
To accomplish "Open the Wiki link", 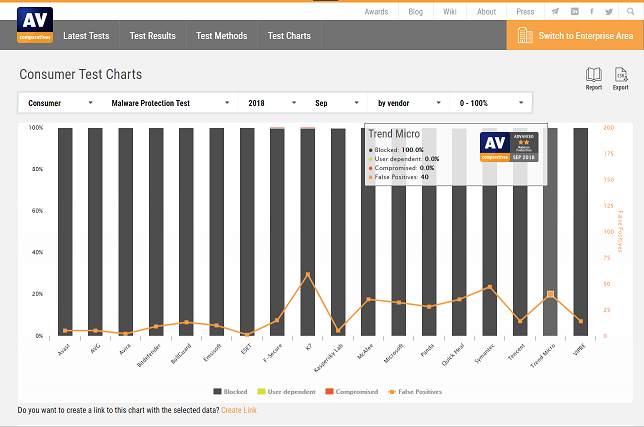I will pyautogui.click(x=450, y=11).
